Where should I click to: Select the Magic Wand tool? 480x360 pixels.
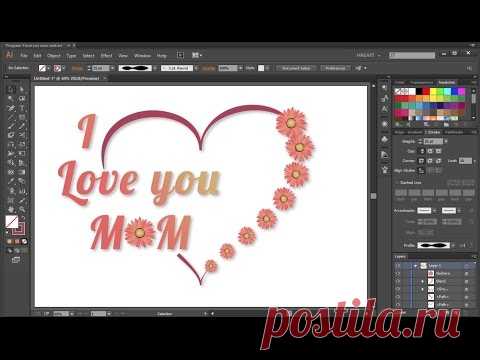pos(11,98)
